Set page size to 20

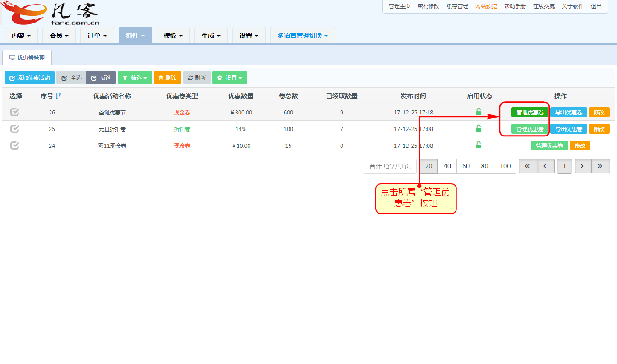428,166
